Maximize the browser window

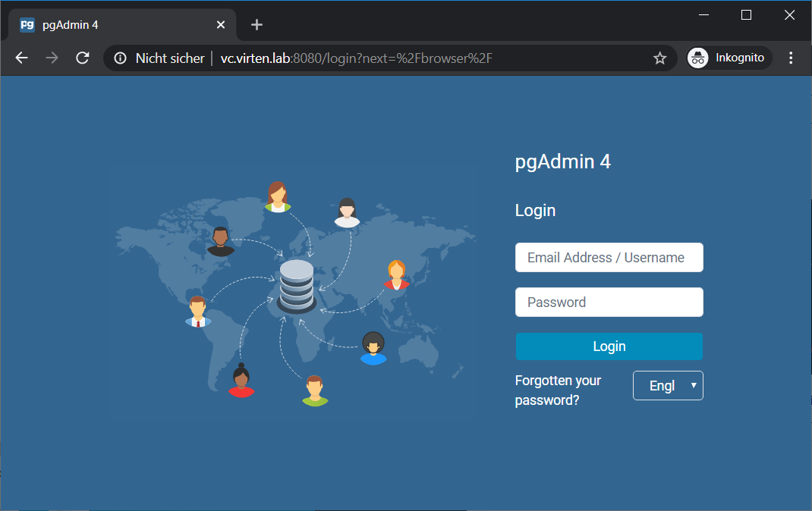pos(746,15)
